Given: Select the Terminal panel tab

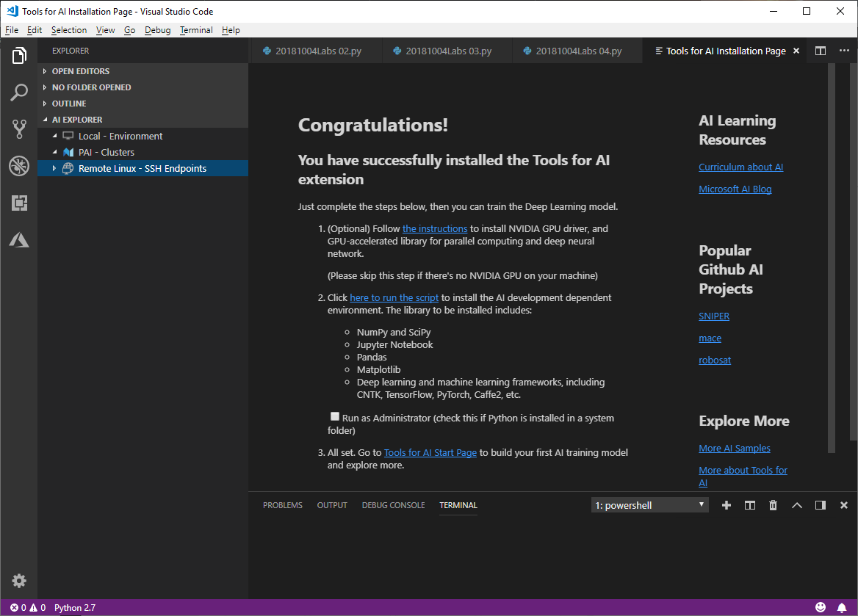Looking at the screenshot, I should click(458, 505).
